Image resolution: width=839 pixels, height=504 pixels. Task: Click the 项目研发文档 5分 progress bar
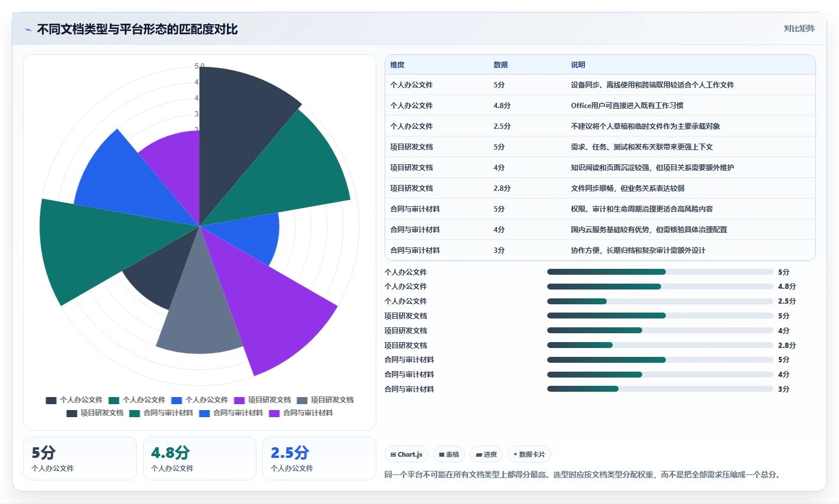(x=660, y=316)
